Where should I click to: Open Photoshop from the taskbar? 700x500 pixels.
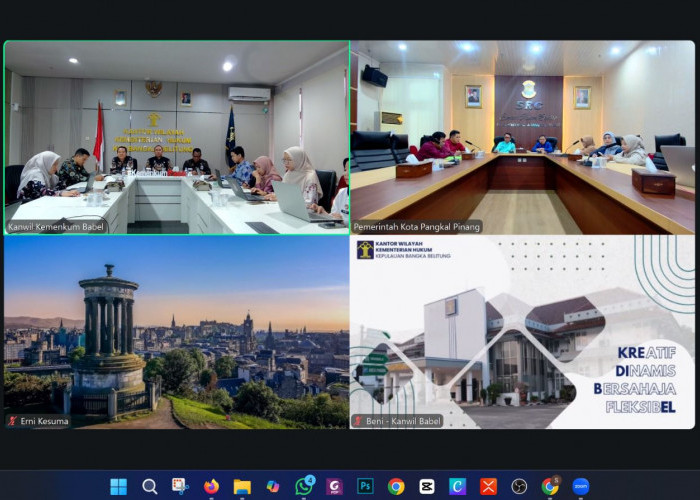pos(365,486)
